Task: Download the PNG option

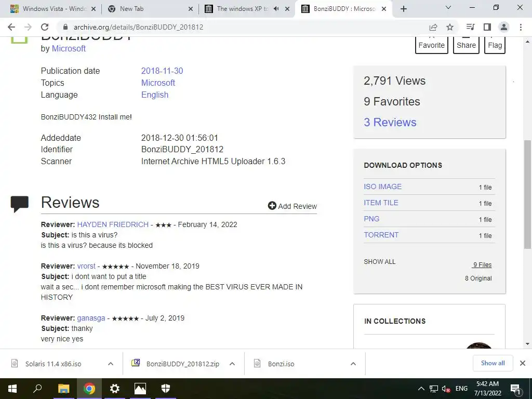Action: click(371, 219)
